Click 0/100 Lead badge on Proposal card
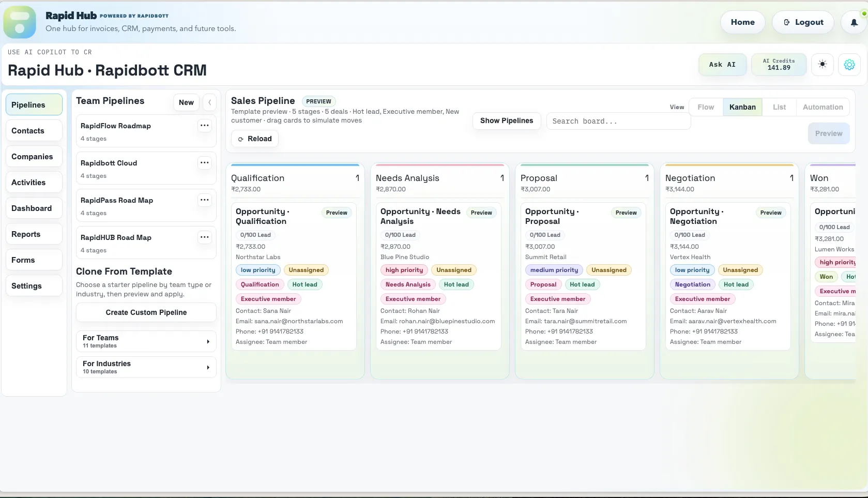This screenshot has width=868, height=498. coord(545,235)
